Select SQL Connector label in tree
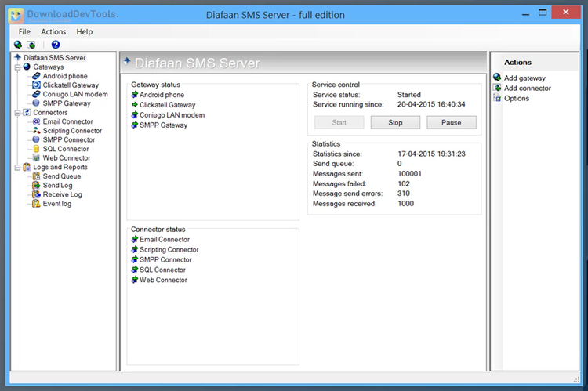Screen dimensions: 588x391 tap(66, 149)
